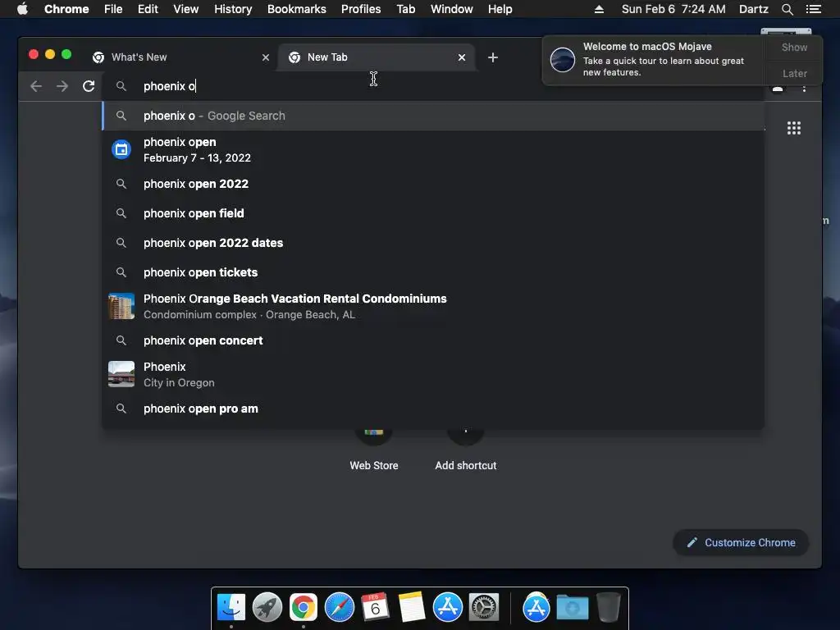Open Launchpad from the dock
This screenshot has height=630, width=840.
pyautogui.click(x=267, y=608)
